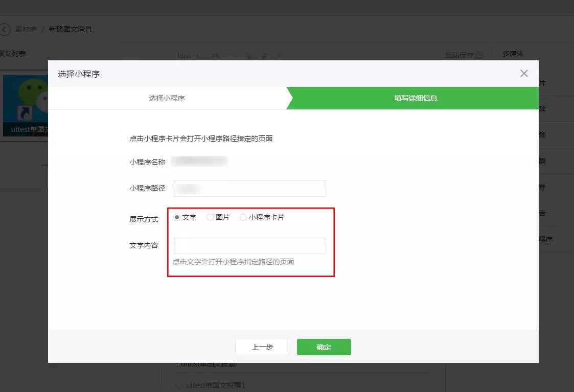Close the 选择小程序 dialog
574x392 pixels.
pos(524,74)
